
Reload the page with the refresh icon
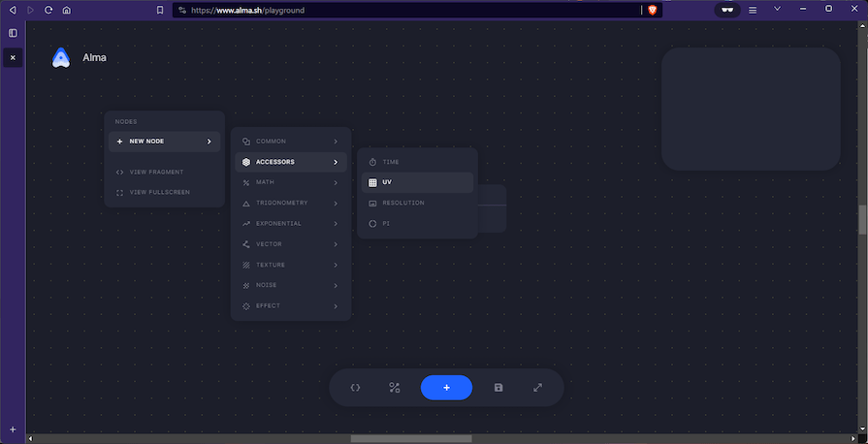point(48,10)
